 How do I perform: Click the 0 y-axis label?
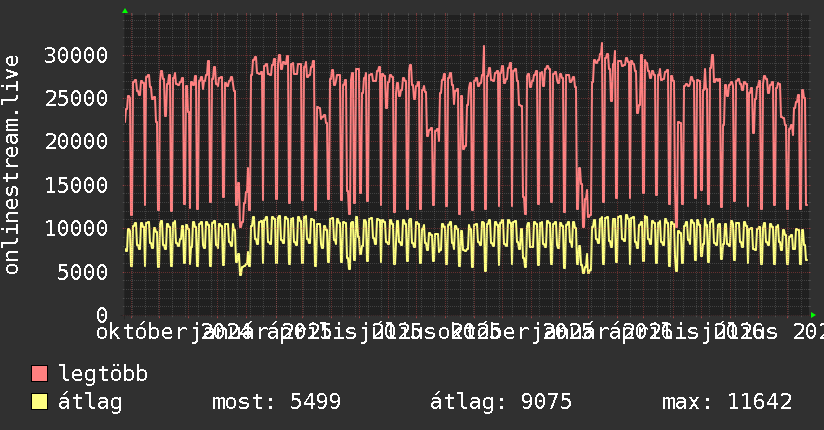102,315
